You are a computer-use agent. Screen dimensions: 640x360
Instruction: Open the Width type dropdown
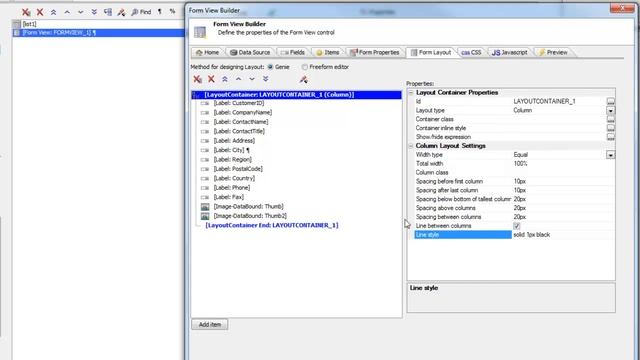tap(610, 155)
